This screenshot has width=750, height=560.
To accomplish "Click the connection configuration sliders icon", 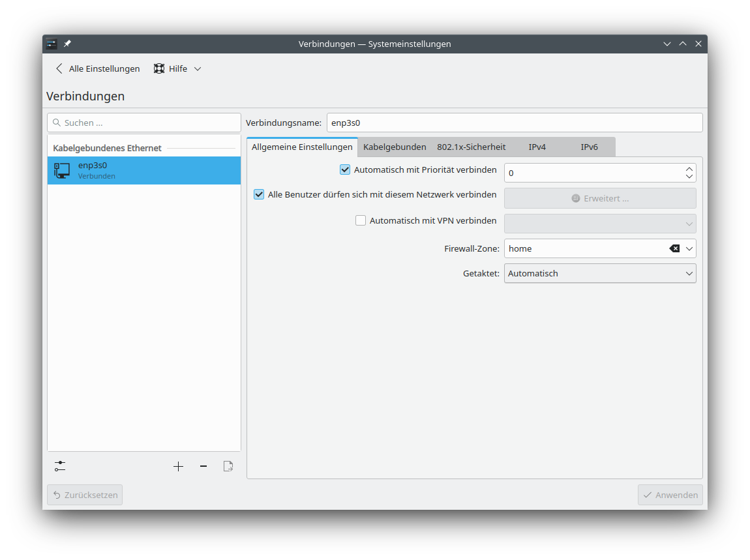I will tap(60, 466).
